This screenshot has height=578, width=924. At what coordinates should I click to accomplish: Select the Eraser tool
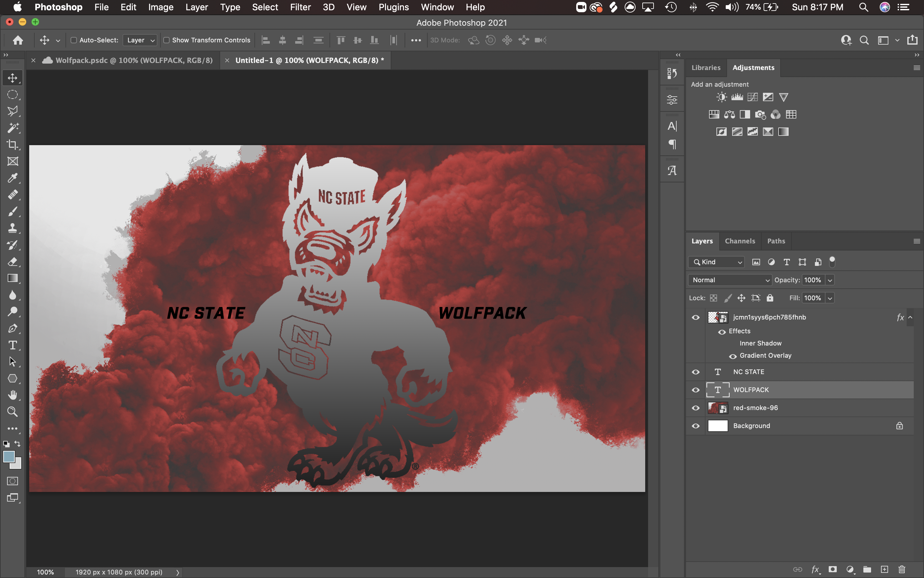13,262
